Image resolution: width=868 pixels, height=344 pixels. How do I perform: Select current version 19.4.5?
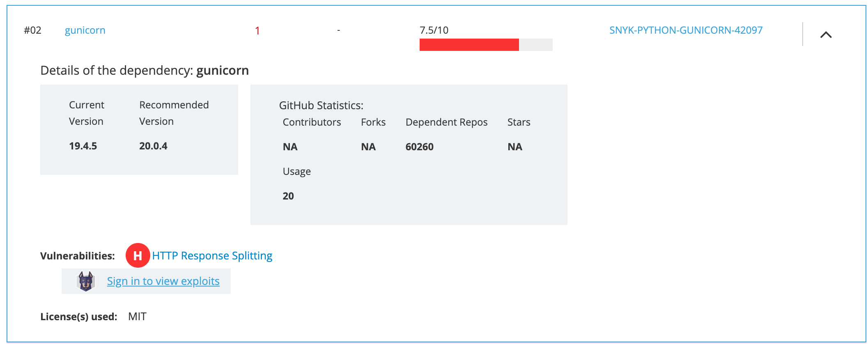[83, 146]
